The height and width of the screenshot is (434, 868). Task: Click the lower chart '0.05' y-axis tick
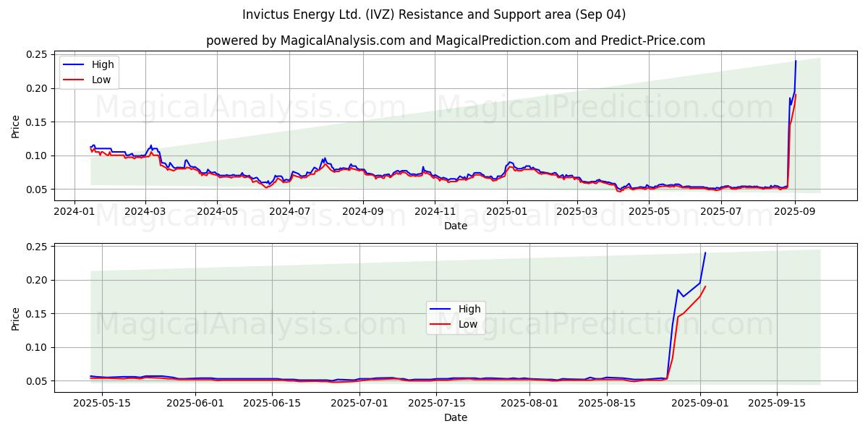[38, 381]
